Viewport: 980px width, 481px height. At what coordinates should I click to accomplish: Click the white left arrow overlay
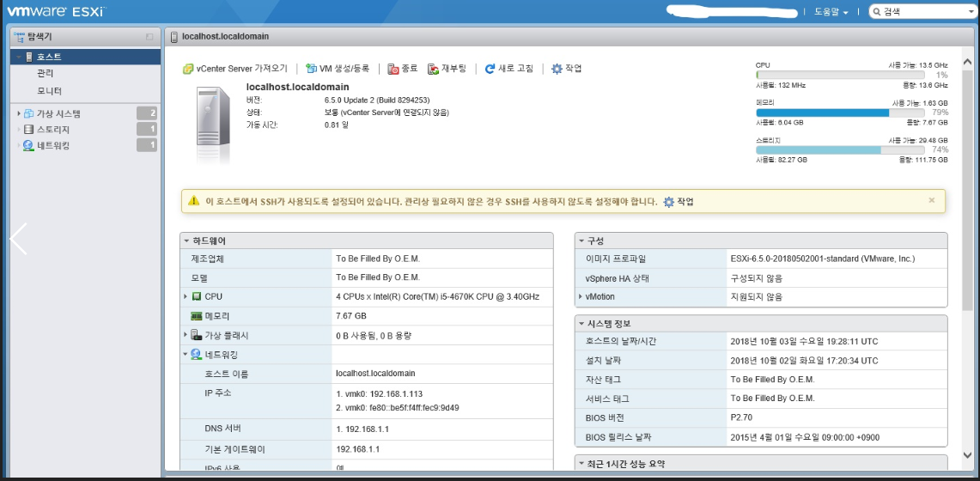coord(18,239)
